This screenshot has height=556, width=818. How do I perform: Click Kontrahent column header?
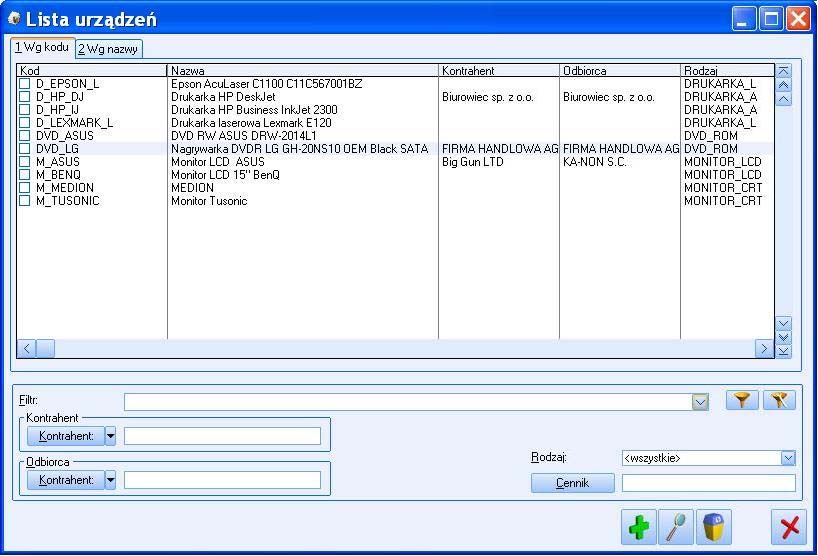tap(499, 70)
